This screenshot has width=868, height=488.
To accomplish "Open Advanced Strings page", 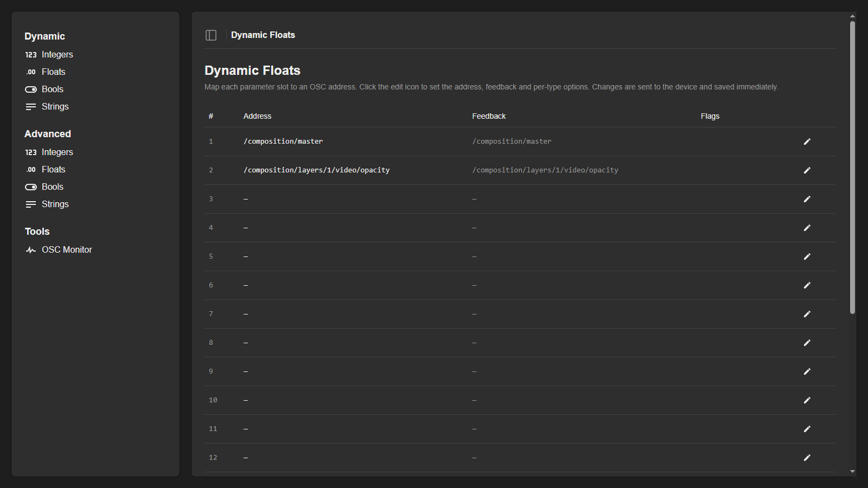I will pyautogui.click(x=47, y=204).
